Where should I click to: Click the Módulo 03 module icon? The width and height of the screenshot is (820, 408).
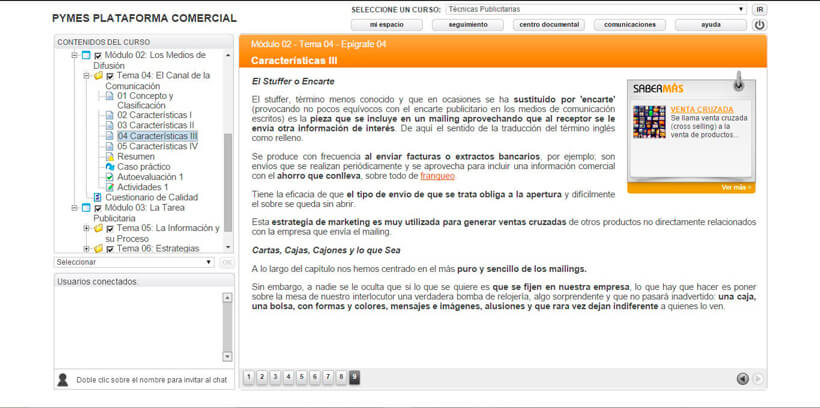(87, 208)
